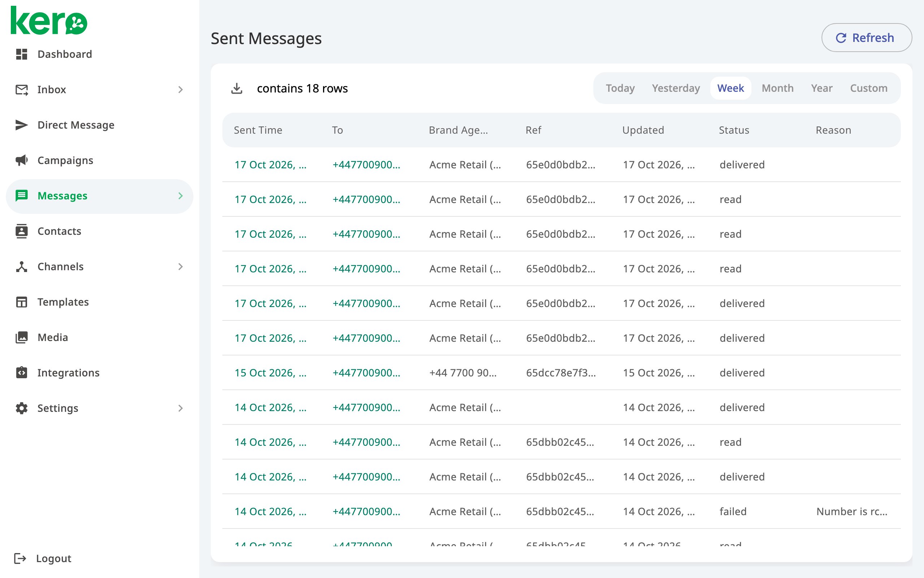The image size is (924, 578).
Task: Click the 'Number is rc...' failure reason
Action: point(852,512)
